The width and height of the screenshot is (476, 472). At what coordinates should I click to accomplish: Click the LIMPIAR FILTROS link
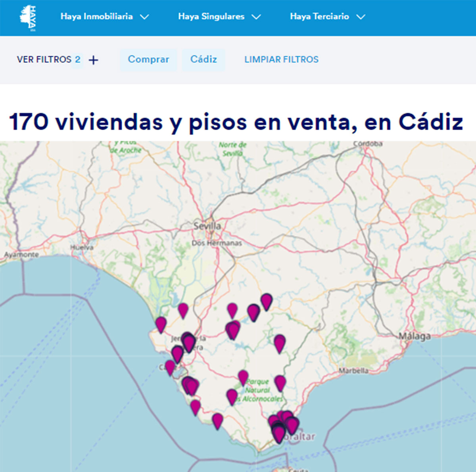(x=281, y=59)
